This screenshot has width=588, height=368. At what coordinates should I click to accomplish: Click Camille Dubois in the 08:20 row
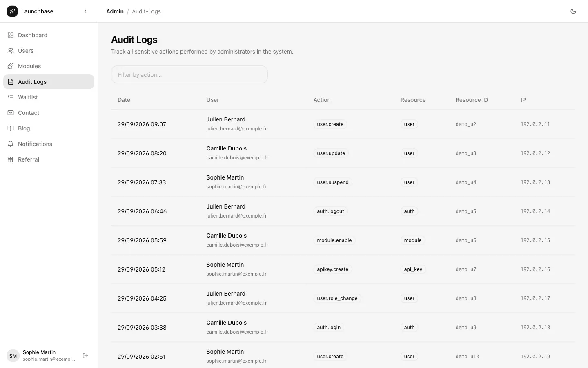coord(226,148)
